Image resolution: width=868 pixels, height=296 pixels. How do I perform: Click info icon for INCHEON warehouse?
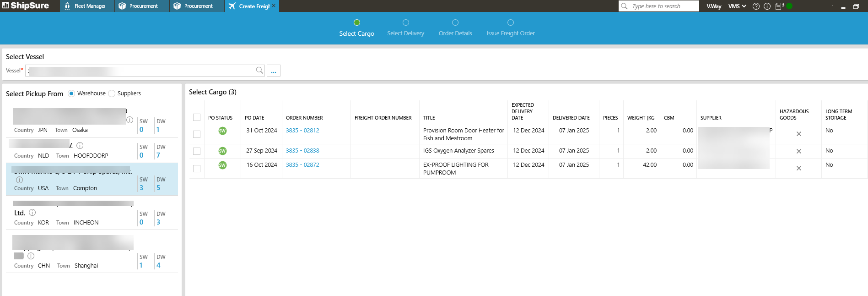click(32, 213)
